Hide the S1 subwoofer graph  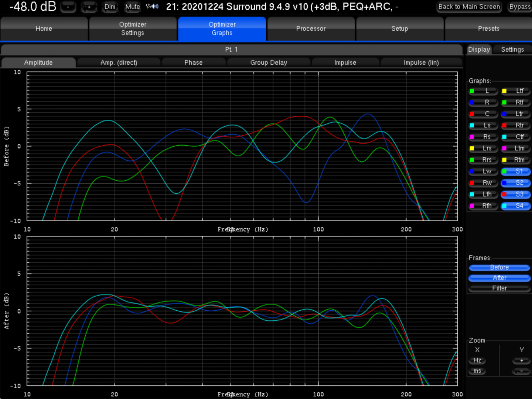[516, 171]
